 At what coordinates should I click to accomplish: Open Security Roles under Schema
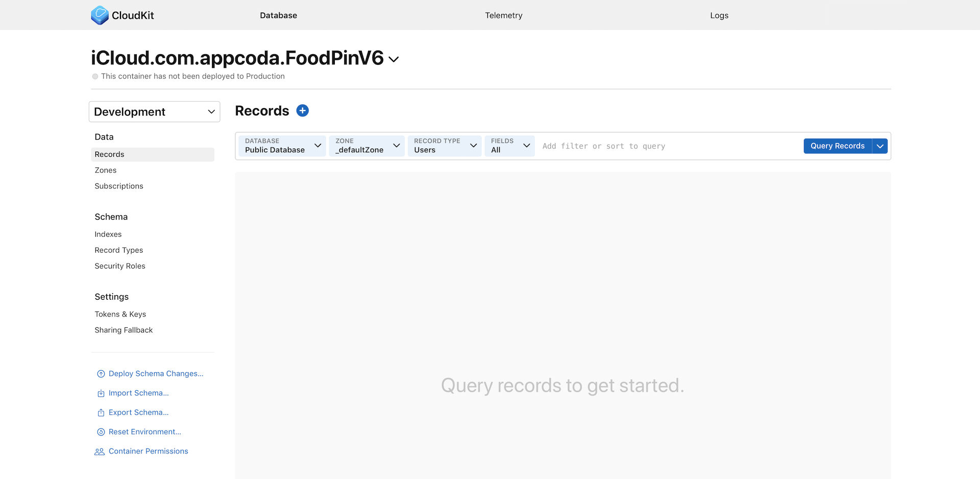120,266
